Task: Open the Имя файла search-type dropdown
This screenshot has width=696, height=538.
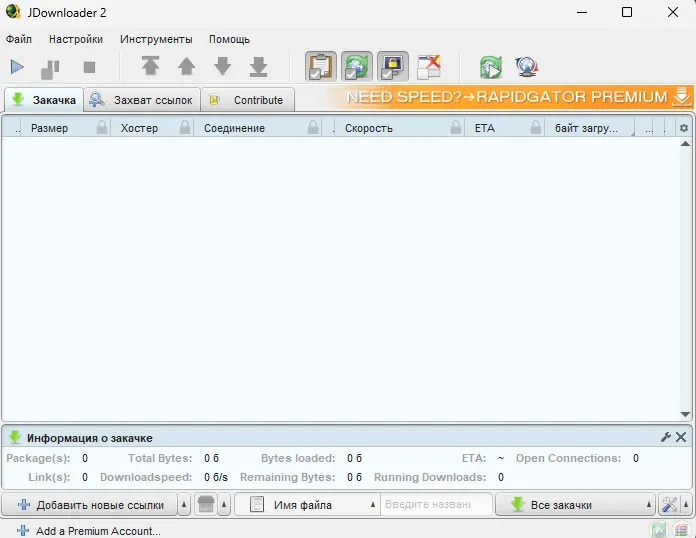Action: click(374, 505)
